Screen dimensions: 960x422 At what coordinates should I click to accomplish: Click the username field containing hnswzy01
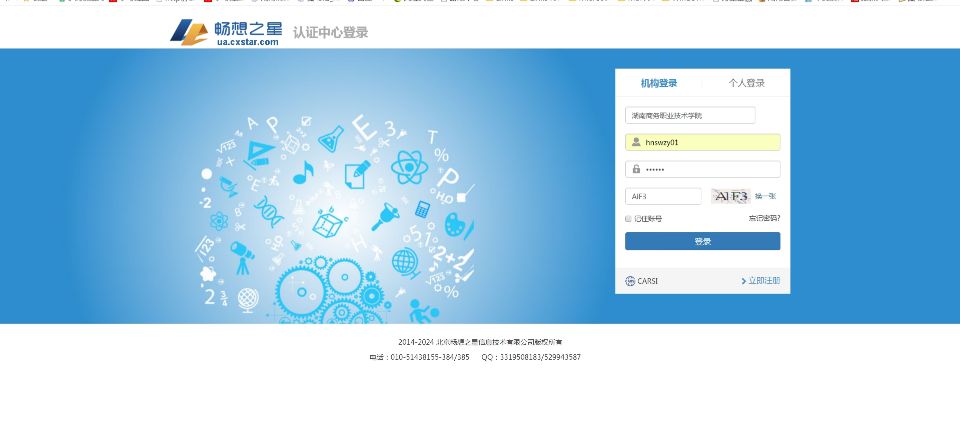coord(710,142)
